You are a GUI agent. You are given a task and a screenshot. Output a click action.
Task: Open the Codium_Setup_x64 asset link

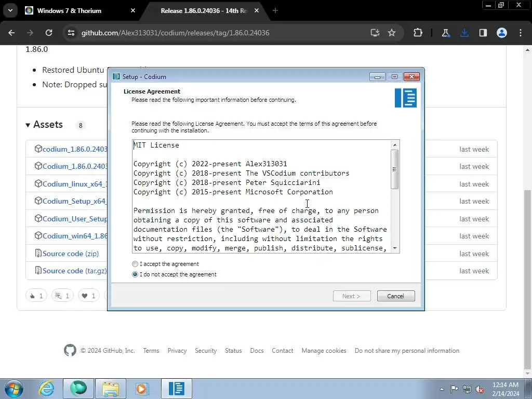pyautogui.click(x=75, y=201)
